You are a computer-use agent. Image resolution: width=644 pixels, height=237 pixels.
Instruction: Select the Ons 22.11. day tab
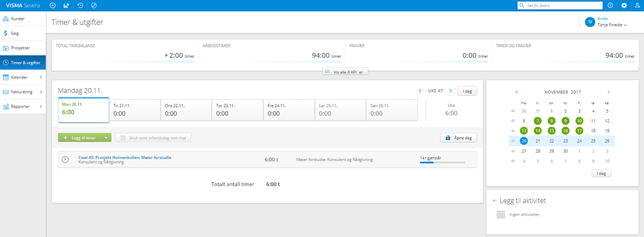point(186,110)
